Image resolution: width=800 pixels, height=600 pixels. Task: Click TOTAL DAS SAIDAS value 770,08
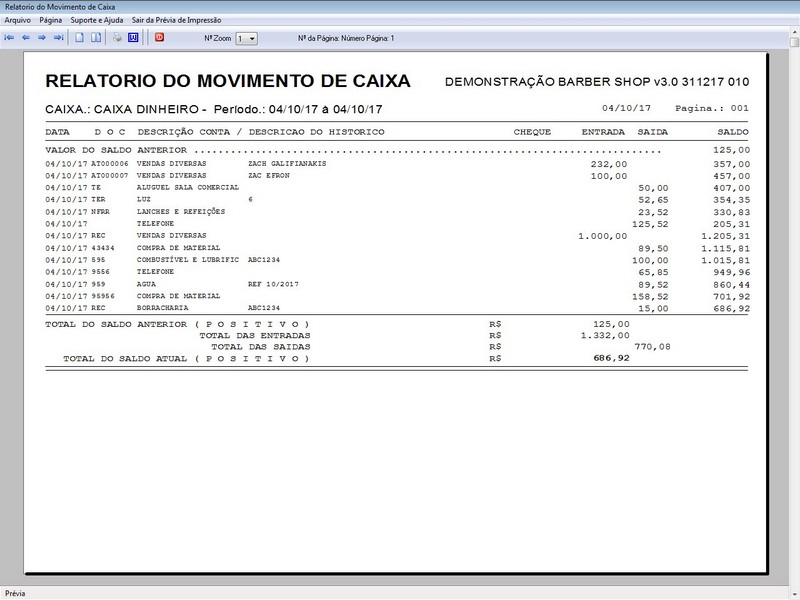[653, 347]
